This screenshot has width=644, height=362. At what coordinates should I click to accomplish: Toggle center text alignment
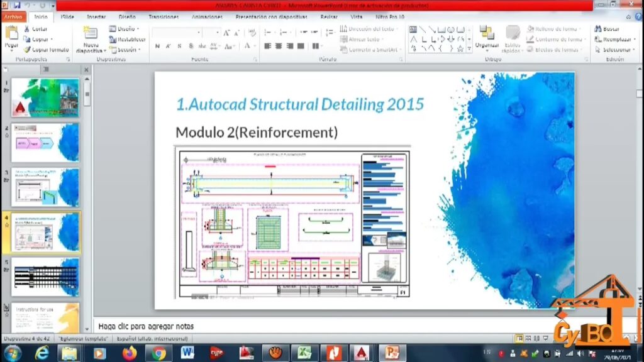point(278,46)
